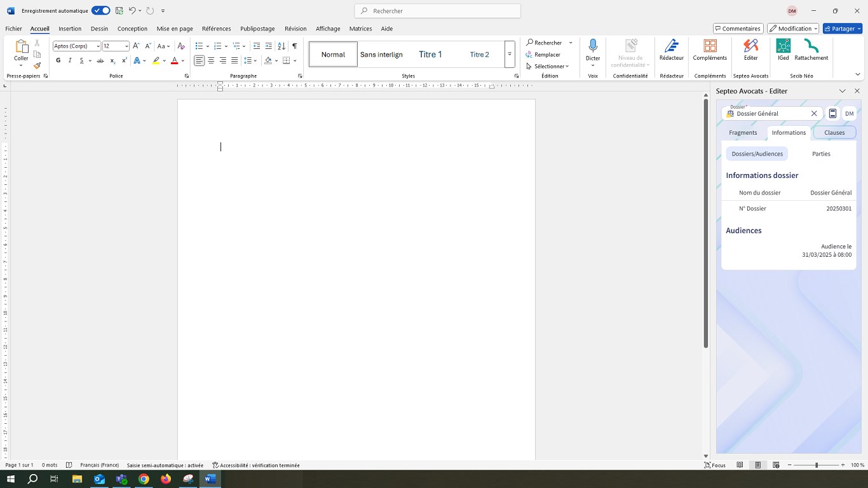Click the DM button in Septeo panel
868x488 pixels.
[849, 114]
